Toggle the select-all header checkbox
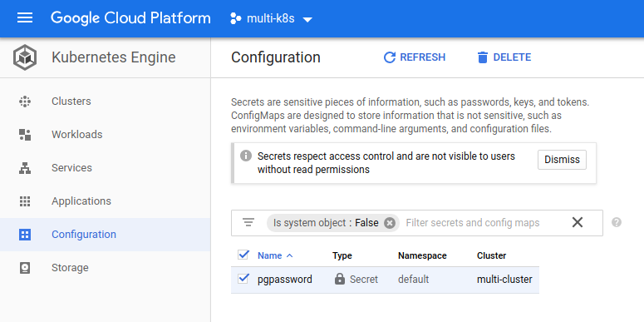644x322 pixels. pyautogui.click(x=243, y=255)
